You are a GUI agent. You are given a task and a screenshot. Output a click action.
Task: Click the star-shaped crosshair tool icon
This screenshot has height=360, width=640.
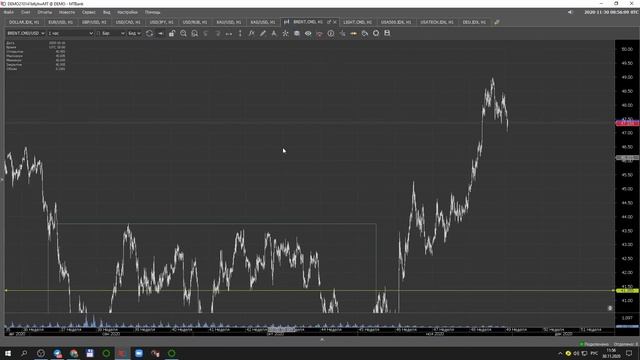pos(285,33)
